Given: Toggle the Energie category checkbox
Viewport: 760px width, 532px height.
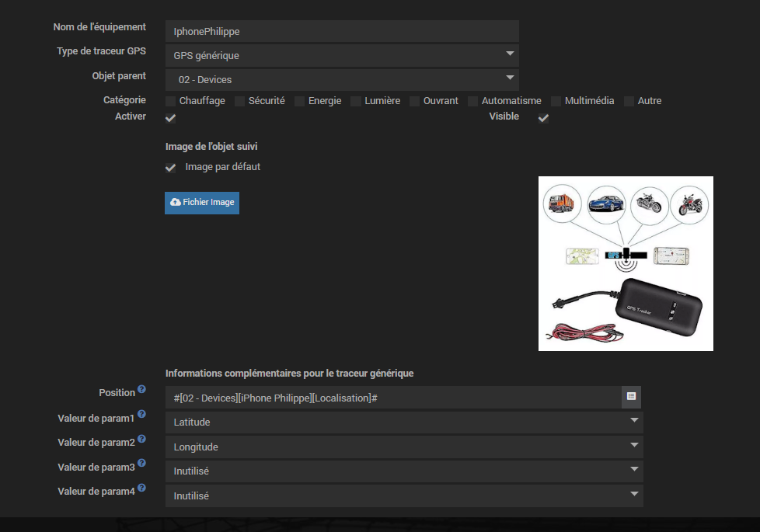Looking at the screenshot, I should pos(300,101).
